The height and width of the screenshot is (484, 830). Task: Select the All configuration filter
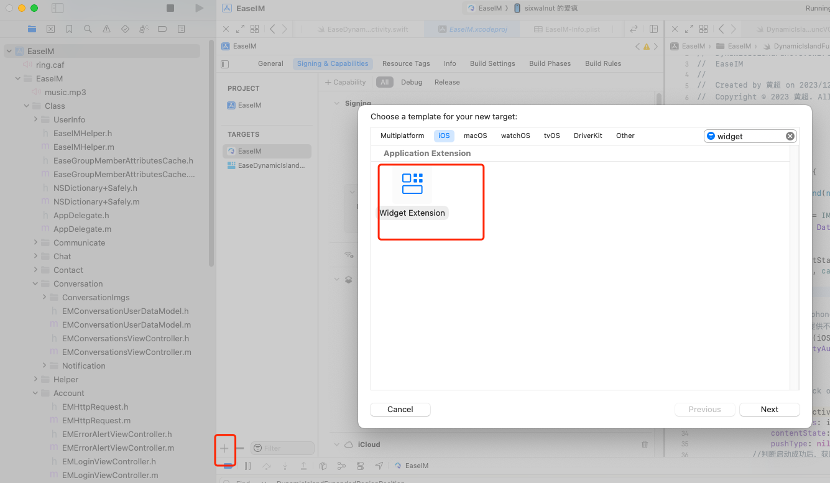pyautogui.click(x=385, y=83)
